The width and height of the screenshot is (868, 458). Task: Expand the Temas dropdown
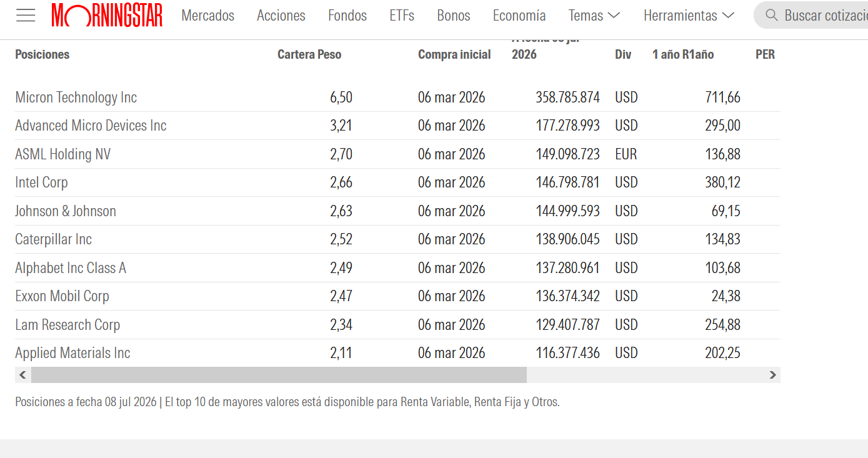[x=594, y=16]
